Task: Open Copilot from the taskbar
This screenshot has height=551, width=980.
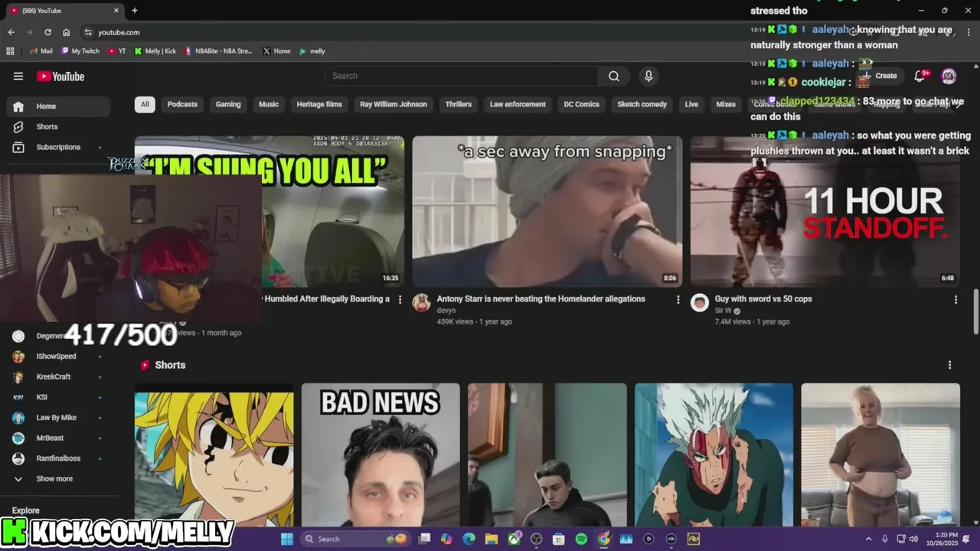Action: (x=446, y=539)
